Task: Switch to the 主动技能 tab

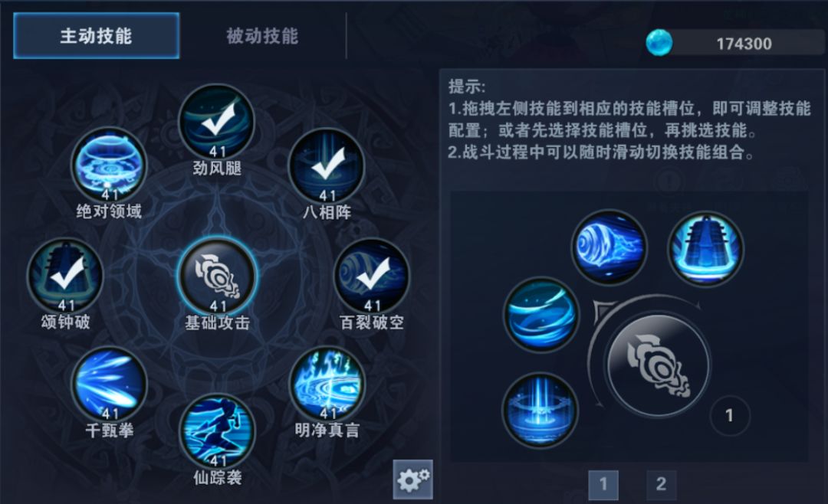Action: click(96, 36)
